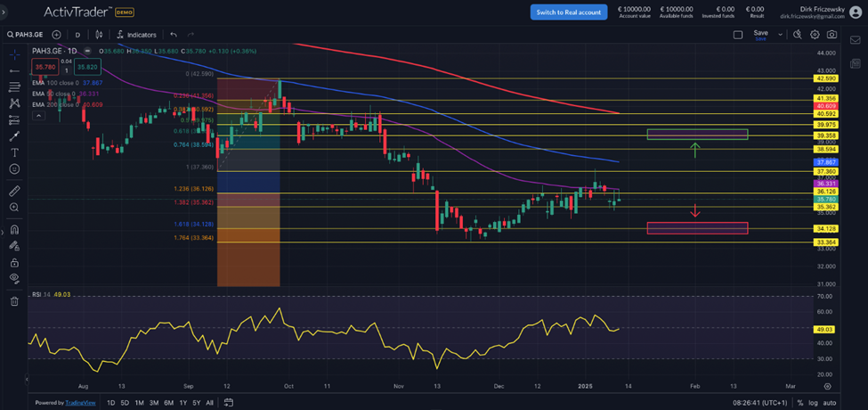This screenshot has width=868, height=410.
Task: Toggle the fullscreen layout square checkbox
Action: (x=737, y=35)
